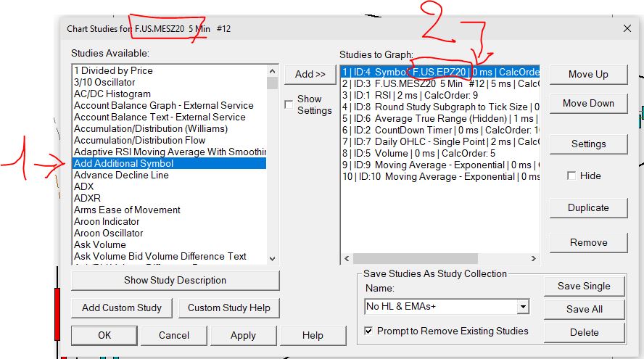Click the Studies to Graph horizontal scrollbar thumb

coord(416,258)
